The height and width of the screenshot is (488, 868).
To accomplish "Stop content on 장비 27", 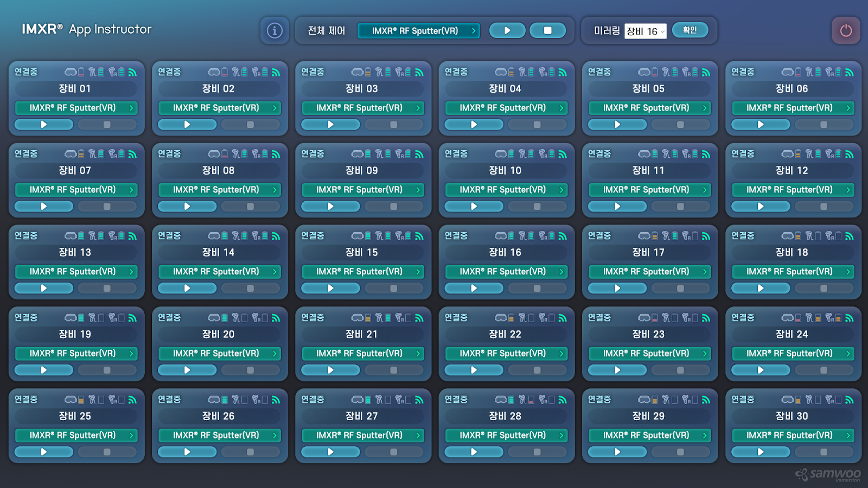I will click(x=394, y=452).
